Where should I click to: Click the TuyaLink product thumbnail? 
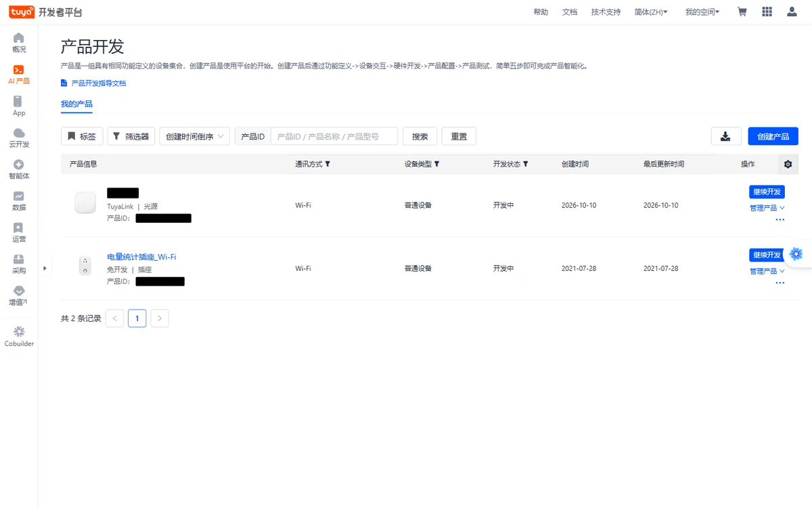(85, 203)
